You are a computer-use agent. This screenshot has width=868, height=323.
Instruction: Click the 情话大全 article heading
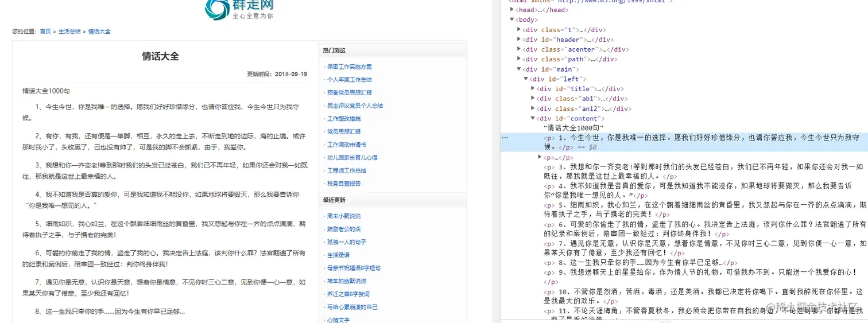tap(161, 56)
